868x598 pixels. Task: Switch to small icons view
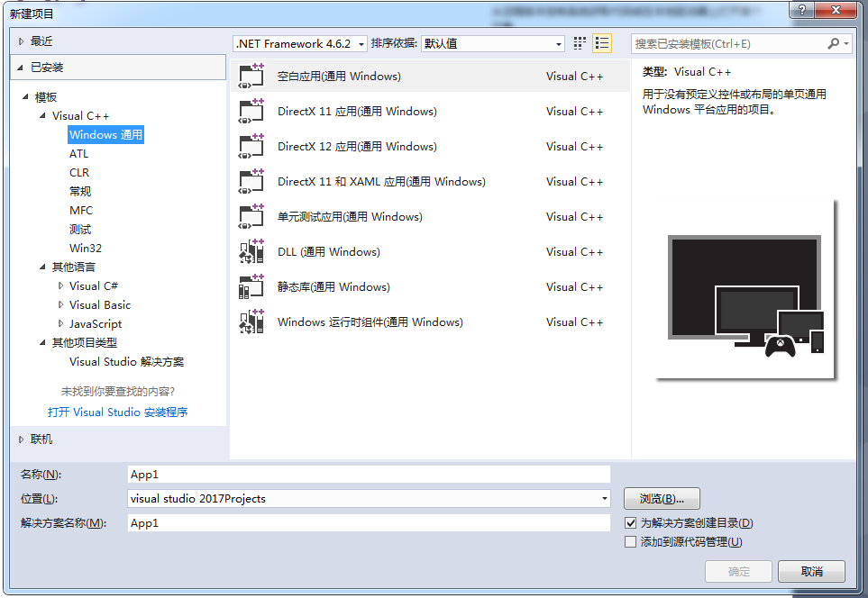pyautogui.click(x=580, y=43)
